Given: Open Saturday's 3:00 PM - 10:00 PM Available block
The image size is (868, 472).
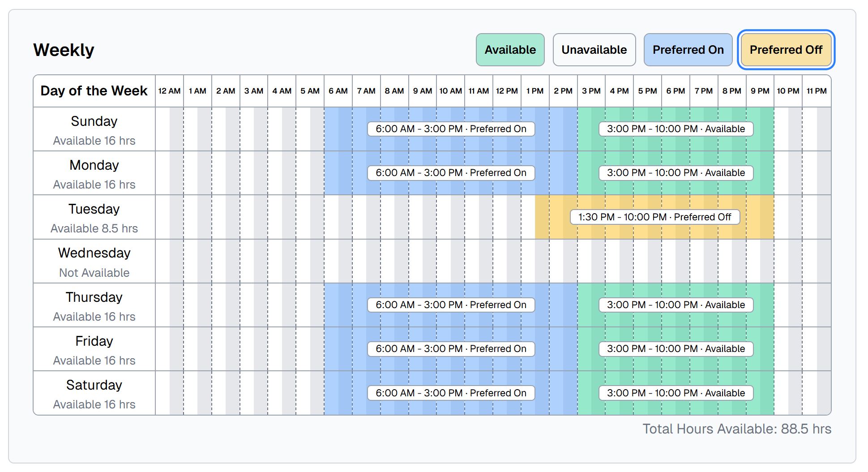Looking at the screenshot, I should [676, 393].
